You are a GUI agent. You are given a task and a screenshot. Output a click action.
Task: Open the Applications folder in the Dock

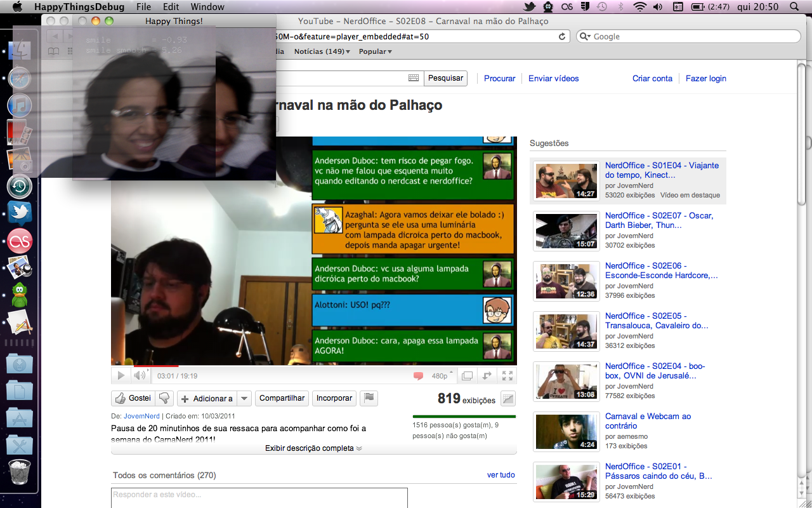click(x=20, y=418)
